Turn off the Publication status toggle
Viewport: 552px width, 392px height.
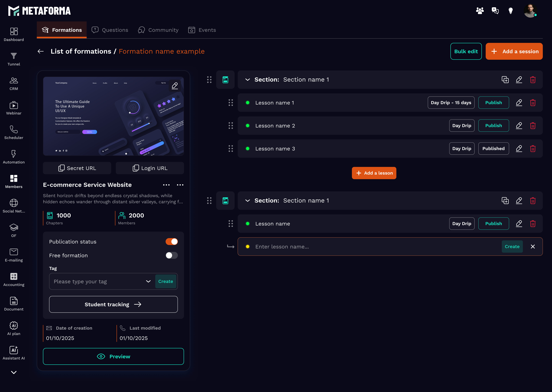[172, 242]
